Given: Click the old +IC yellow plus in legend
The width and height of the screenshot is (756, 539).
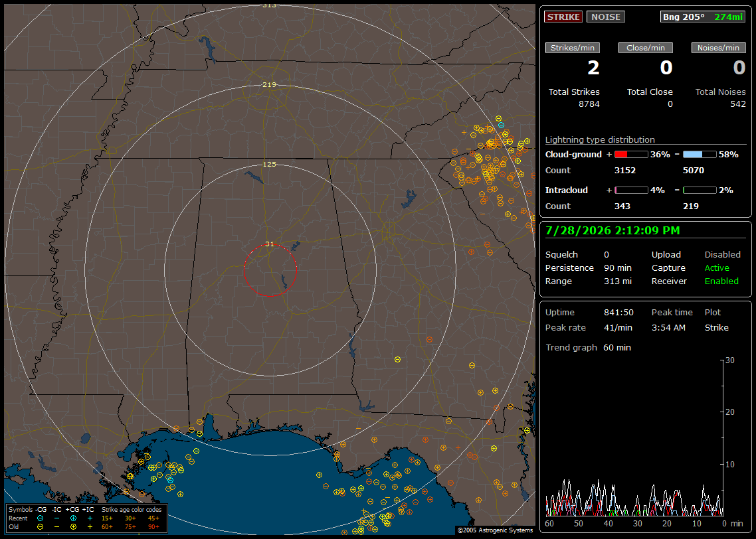Looking at the screenshot, I should point(90,527).
